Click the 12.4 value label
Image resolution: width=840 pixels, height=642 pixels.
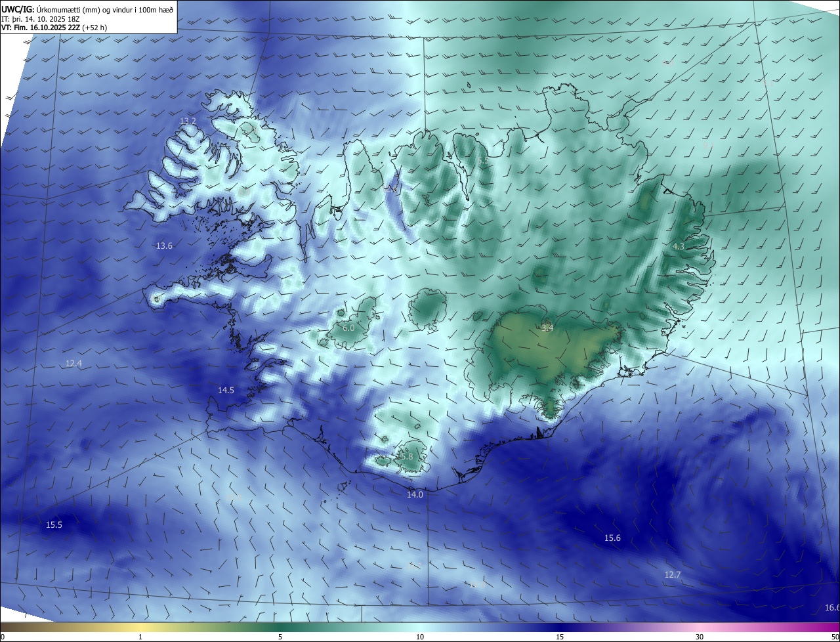73,364
